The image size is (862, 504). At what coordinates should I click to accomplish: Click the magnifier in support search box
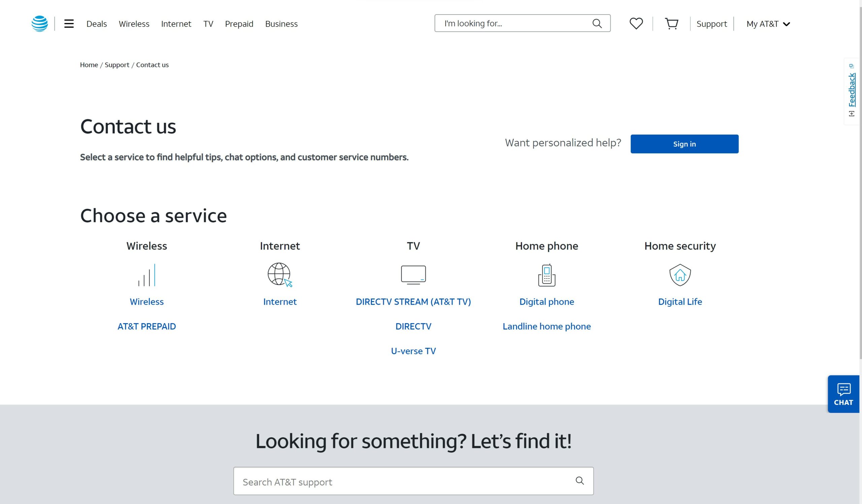(580, 481)
